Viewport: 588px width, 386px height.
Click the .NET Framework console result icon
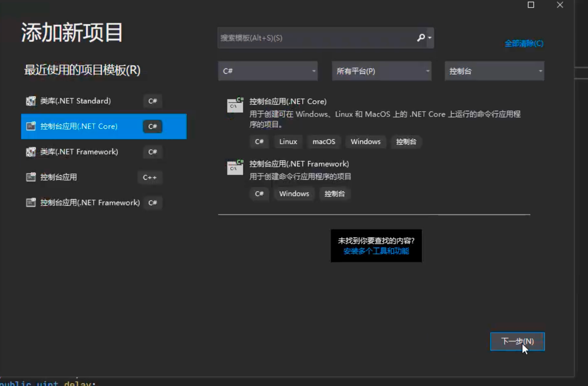[235, 167]
